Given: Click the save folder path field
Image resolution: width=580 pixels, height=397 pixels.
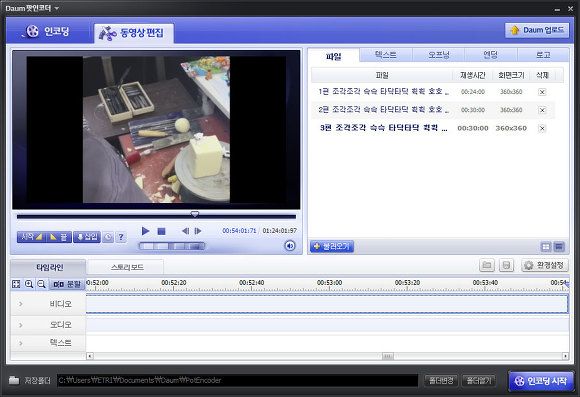Looking at the screenshot, I should 237,380.
